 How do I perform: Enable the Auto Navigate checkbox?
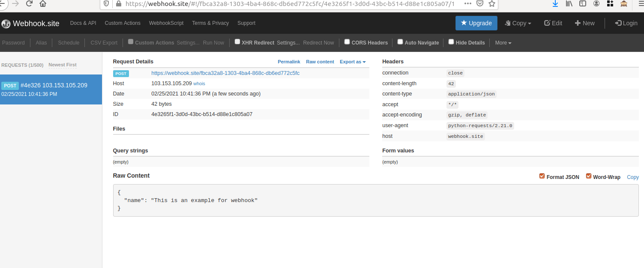click(x=400, y=42)
